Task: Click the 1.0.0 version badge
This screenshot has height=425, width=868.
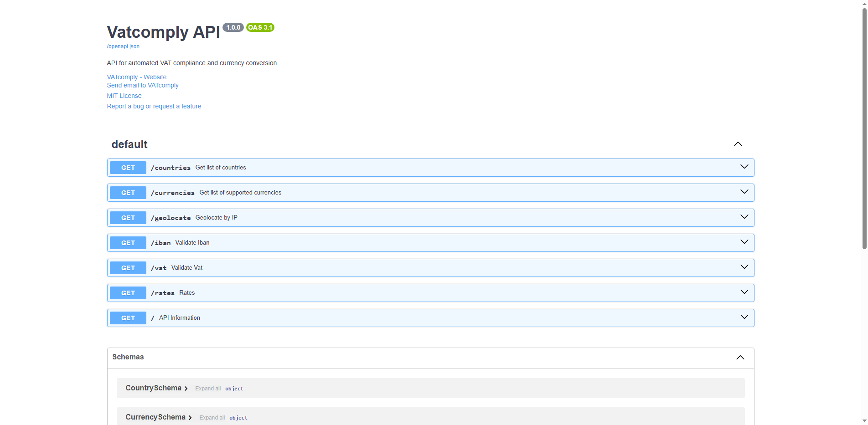Action: coord(233,27)
